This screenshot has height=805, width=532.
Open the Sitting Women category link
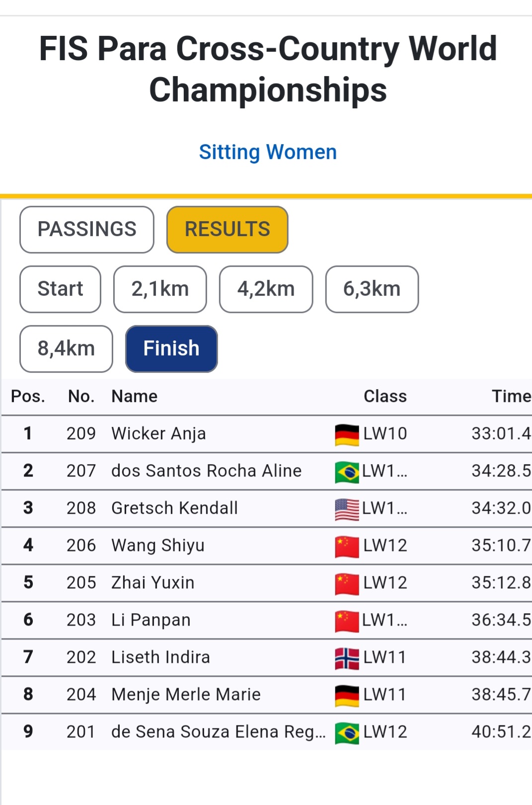268,152
